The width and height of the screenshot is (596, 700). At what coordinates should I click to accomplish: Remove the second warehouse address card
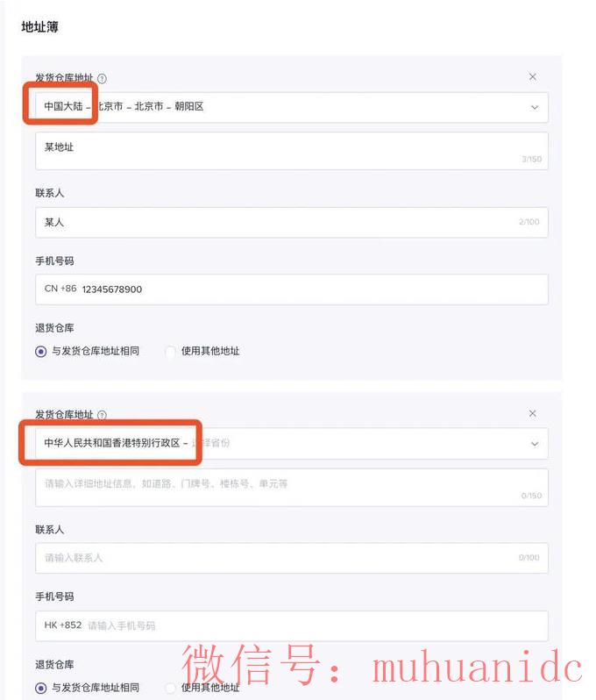click(x=533, y=413)
